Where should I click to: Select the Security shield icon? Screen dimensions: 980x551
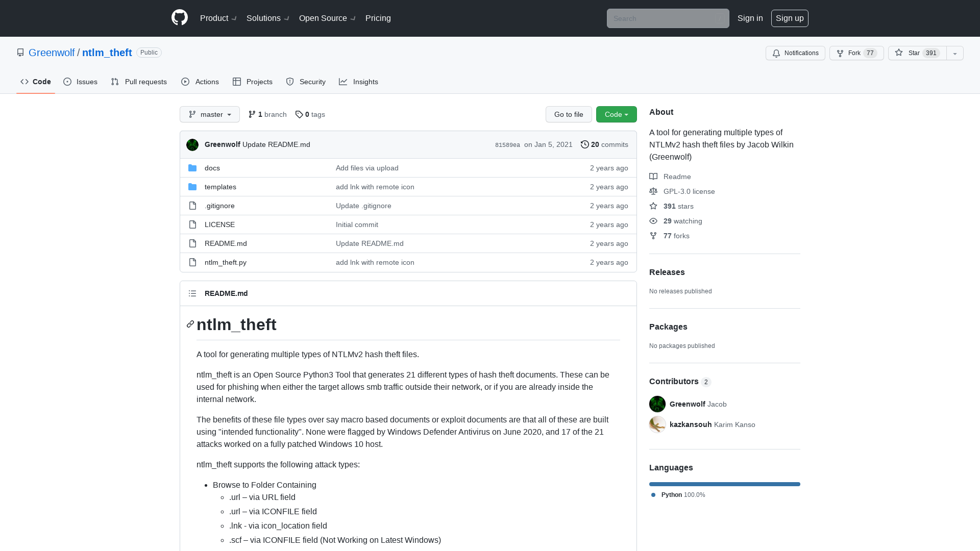(289, 82)
